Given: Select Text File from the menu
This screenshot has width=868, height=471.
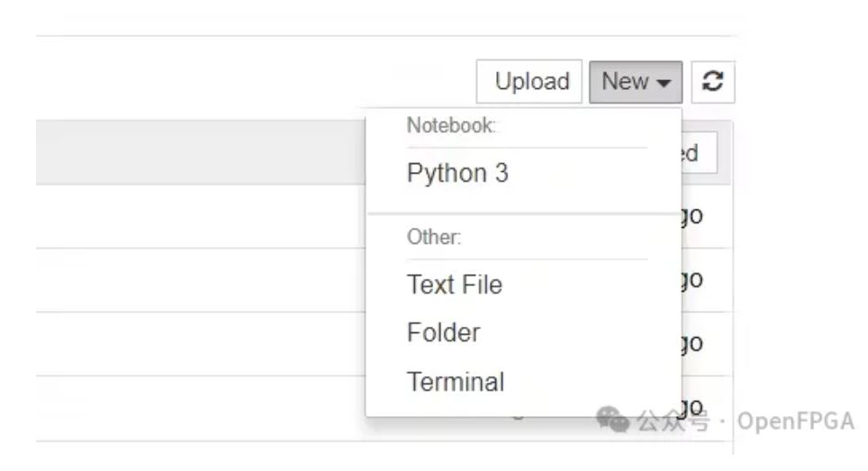Looking at the screenshot, I should (455, 285).
